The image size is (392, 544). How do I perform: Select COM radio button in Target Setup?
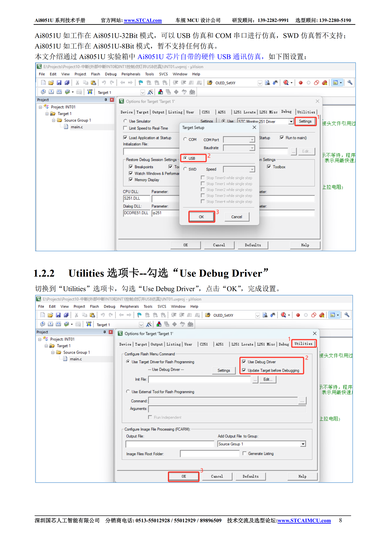click(185, 139)
